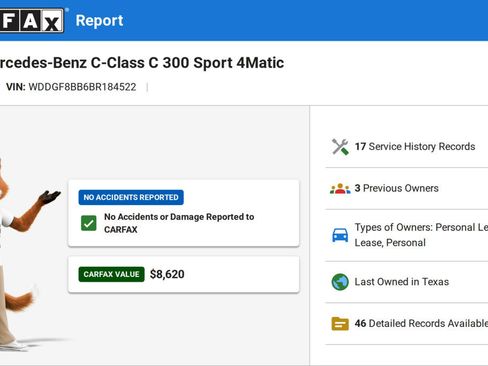Click the yellow folder detailed records icon

340,324
